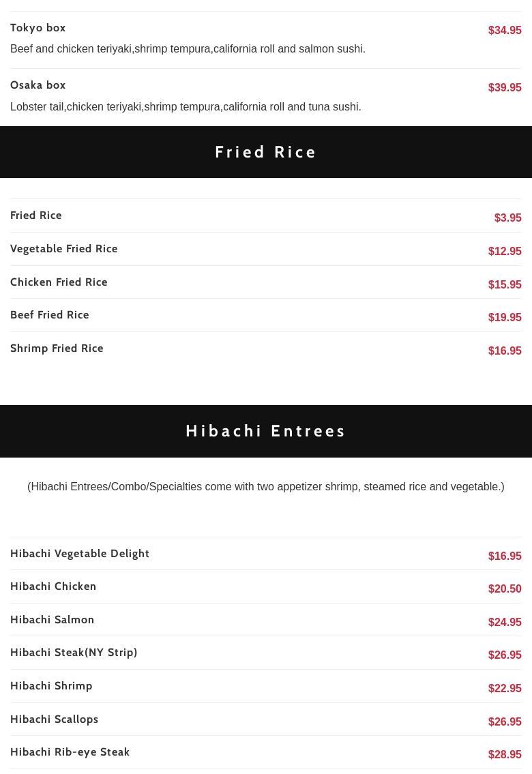Image resolution: width=532 pixels, height=774 pixels.
Task: Select the Osaka box item
Action: pos(38,85)
